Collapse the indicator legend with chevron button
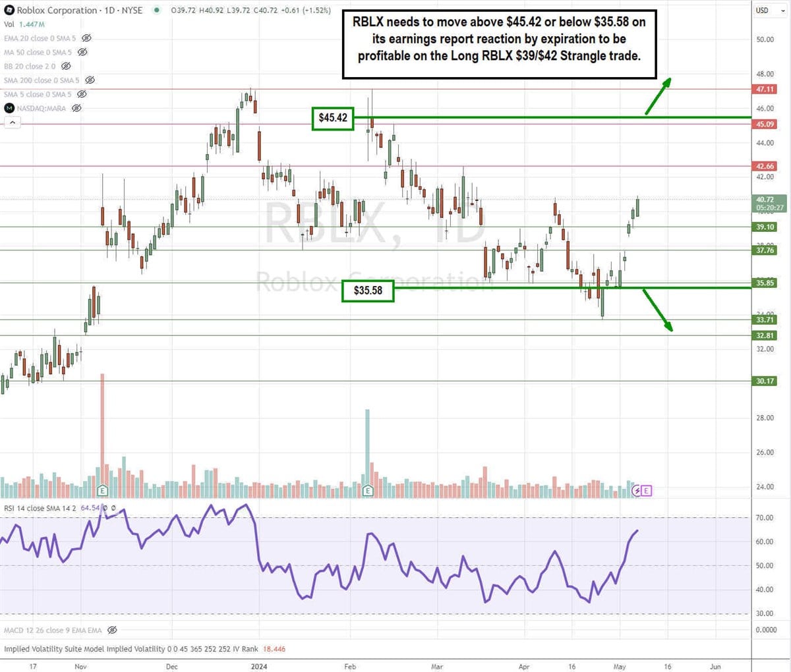The image size is (791, 672). point(11,123)
